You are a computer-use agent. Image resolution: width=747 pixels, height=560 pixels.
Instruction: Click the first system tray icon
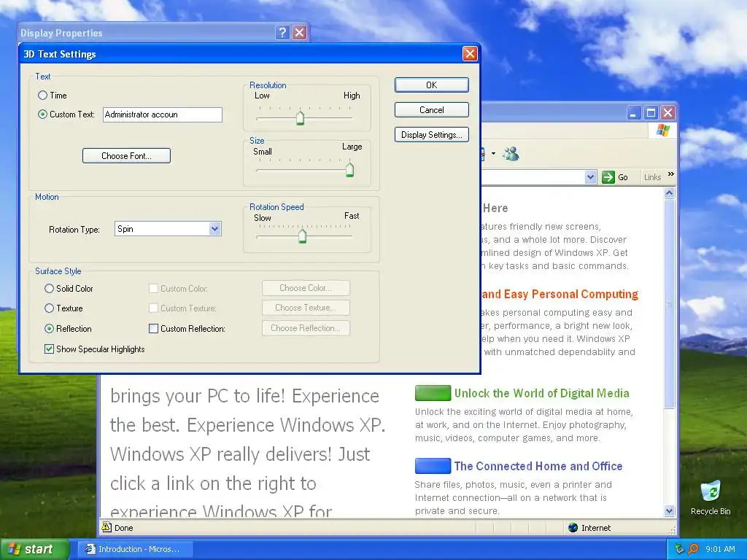[679, 549]
